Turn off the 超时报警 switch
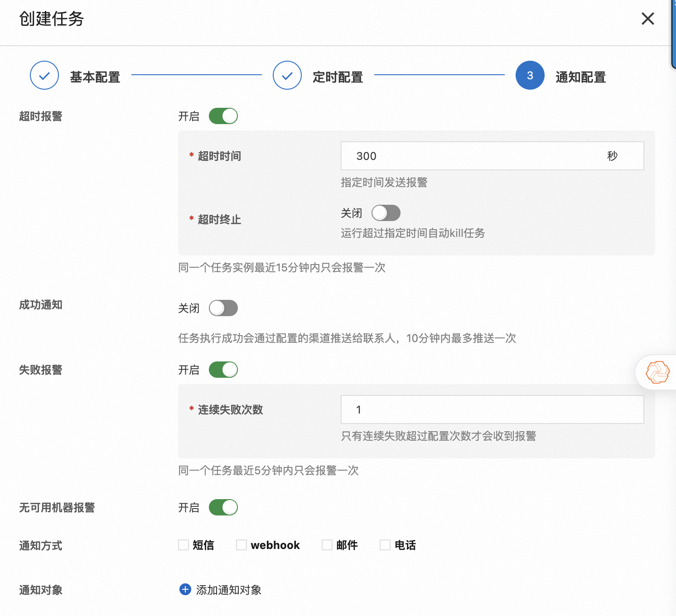Screen dimensions: 676x616 [x=223, y=116]
